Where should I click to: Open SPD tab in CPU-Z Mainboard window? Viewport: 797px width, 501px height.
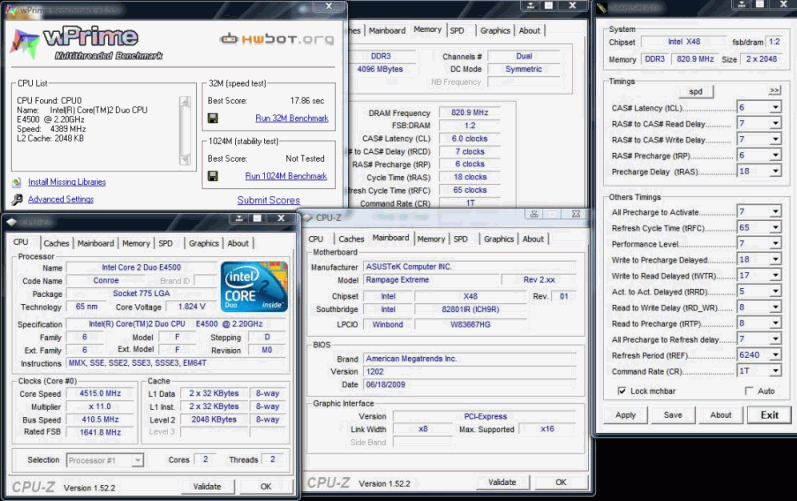(461, 239)
